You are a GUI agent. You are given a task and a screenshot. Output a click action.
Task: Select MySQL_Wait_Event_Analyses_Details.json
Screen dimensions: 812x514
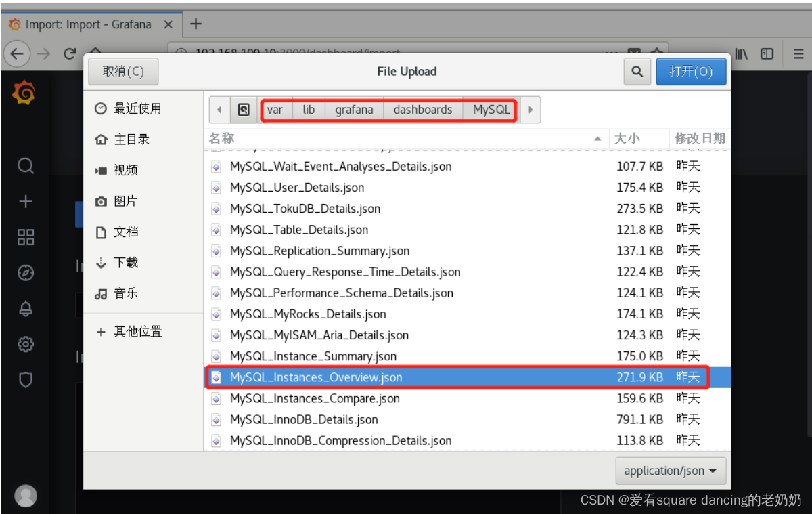tap(468, 166)
